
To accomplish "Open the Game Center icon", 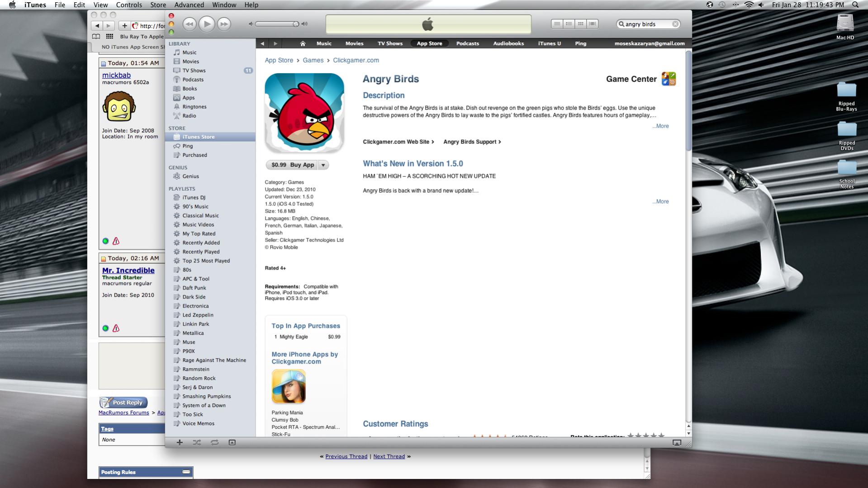I will pyautogui.click(x=669, y=79).
